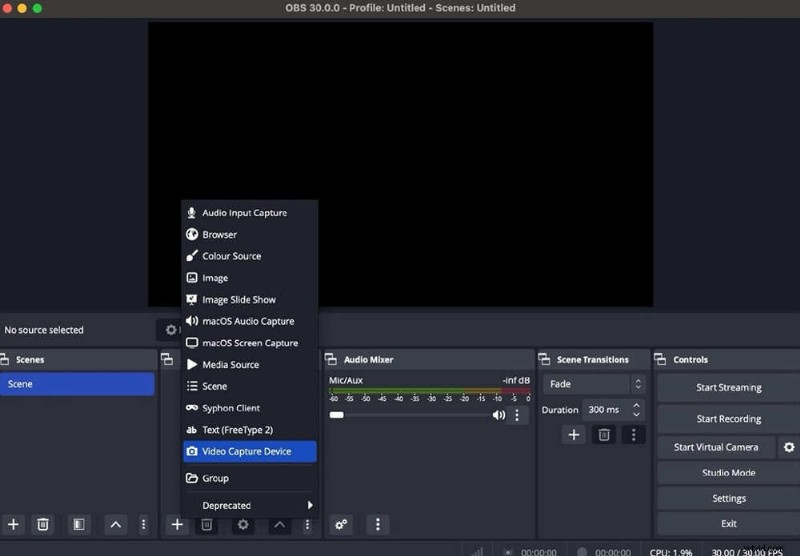Screen dimensions: 800x556
Task: Open the Fade transition dropdown
Action: pyautogui.click(x=594, y=384)
